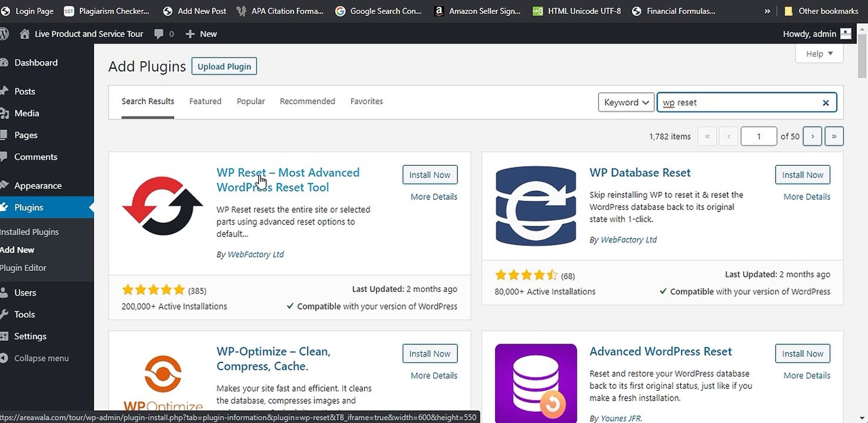868x423 pixels.
Task: Click the Users icon in sidebar
Action: (4, 292)
